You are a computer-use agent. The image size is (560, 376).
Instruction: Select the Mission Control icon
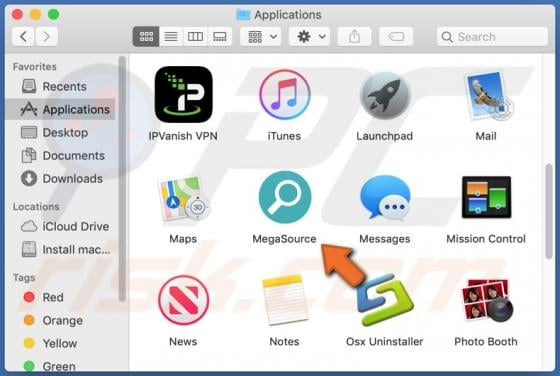click(486, 197)
